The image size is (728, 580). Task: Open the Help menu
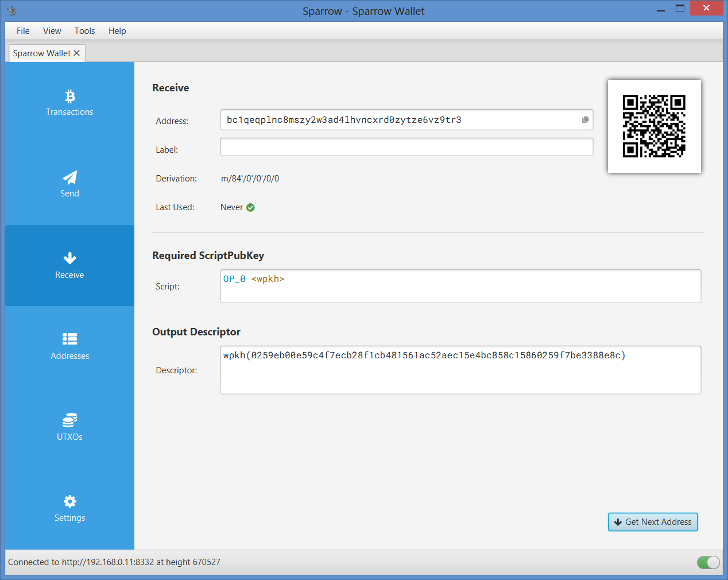click(x=117, y=31)
